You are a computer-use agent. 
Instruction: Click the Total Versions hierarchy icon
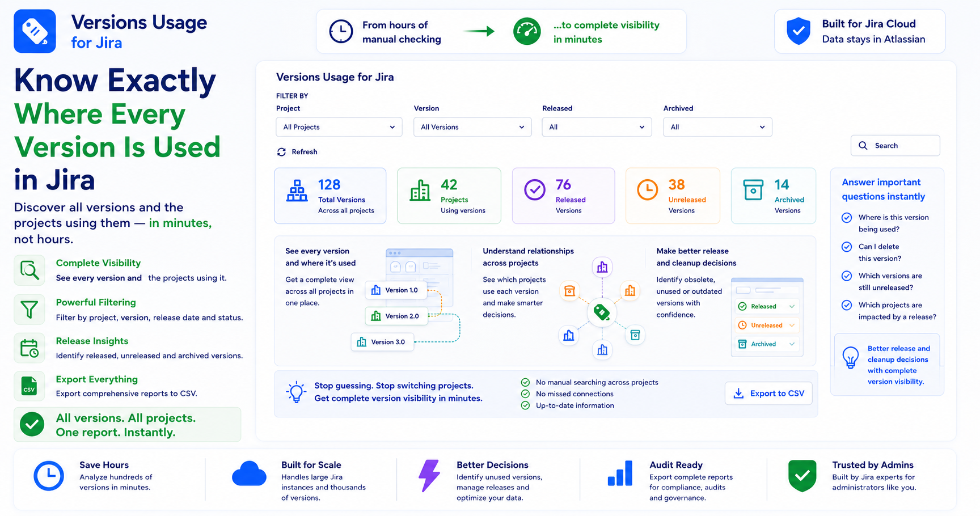[x=297, y=191]
